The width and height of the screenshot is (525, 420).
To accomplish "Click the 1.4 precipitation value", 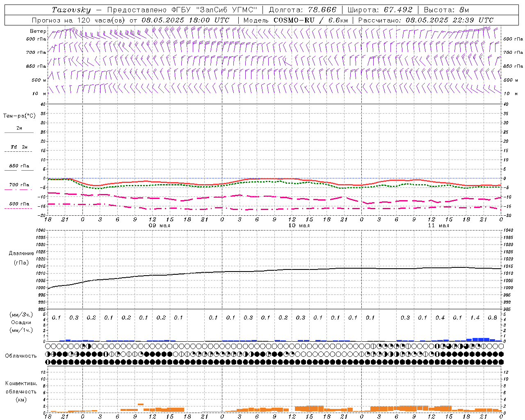I will (x=475, y=318).
